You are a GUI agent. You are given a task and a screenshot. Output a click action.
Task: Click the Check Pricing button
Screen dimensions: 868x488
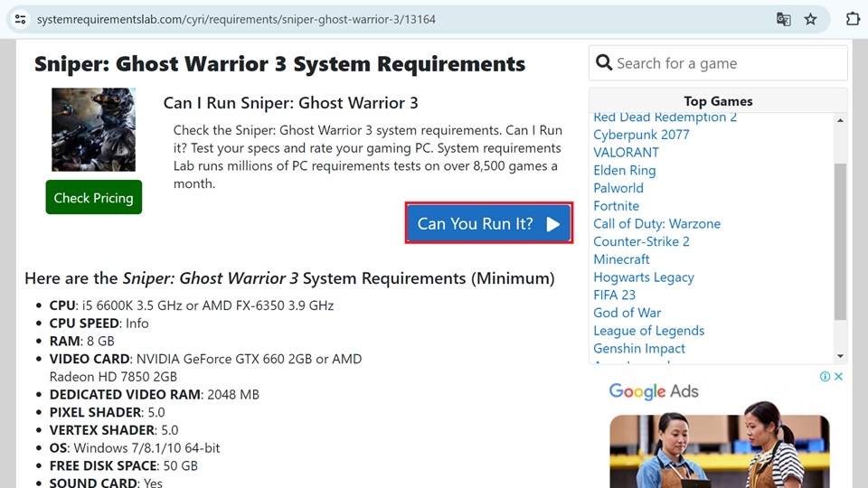click(93, 197)
